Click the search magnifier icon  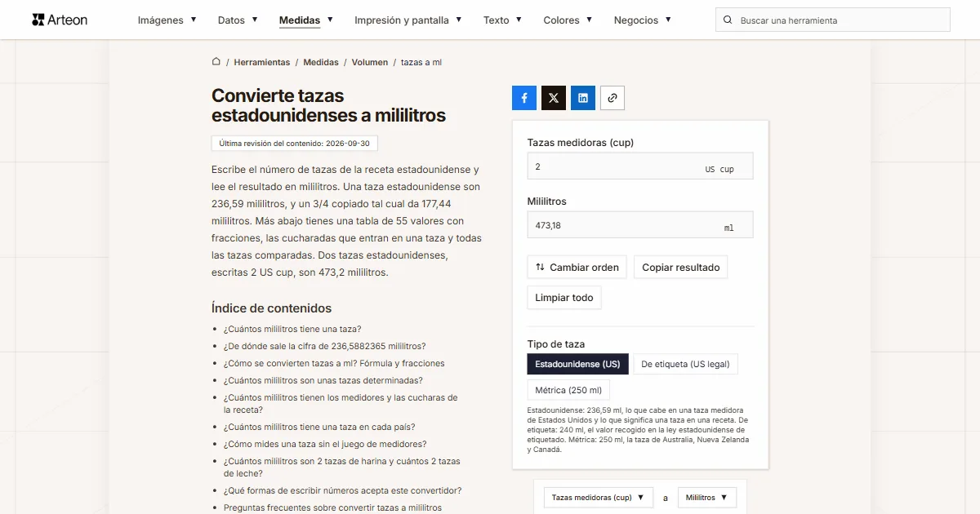coord(728,20)
